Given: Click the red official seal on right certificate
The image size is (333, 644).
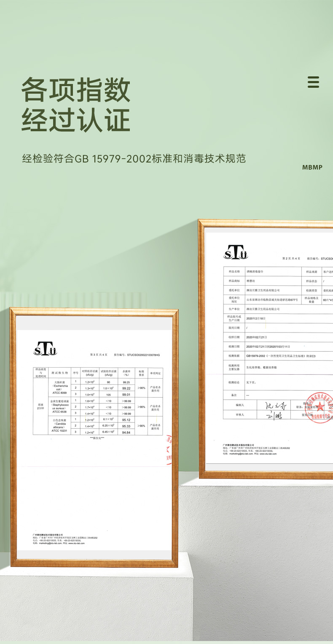Looking at the screenshot, I should click(321, 409).
